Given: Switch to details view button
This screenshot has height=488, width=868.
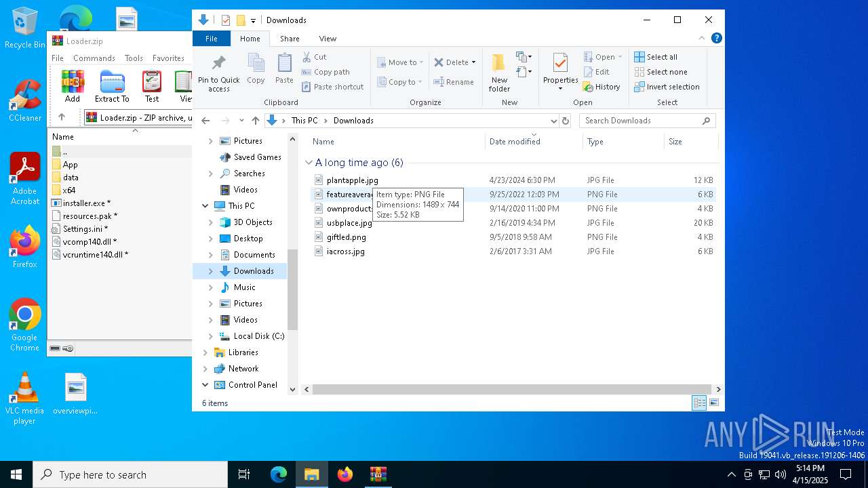Looking at the screenshot, I should [x=699, y=403].
